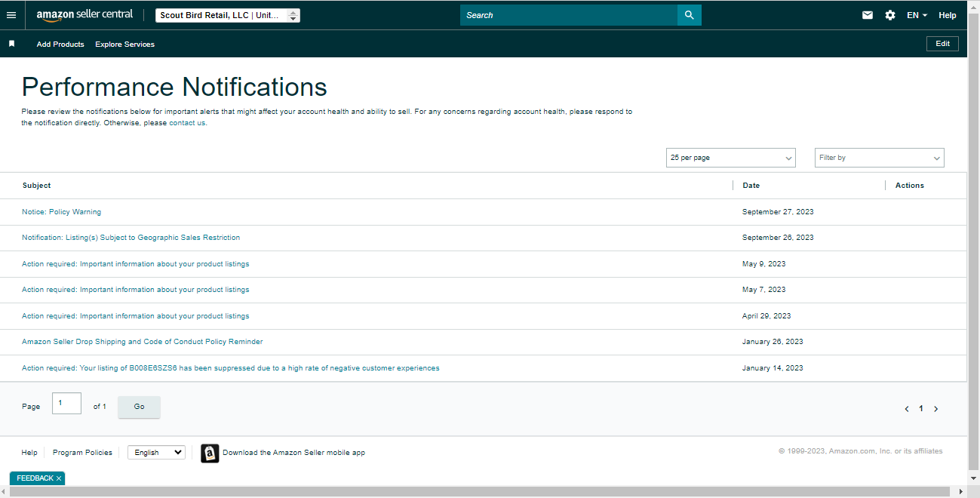The width and height of the screenshot is (980, 498).
Task: Open the English footer language selector
Action: [156, 453]
